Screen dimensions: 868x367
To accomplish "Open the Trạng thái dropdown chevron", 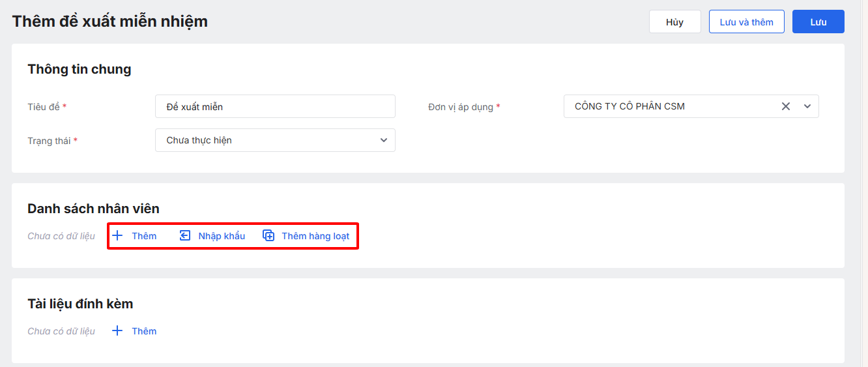I will (384, 140).
